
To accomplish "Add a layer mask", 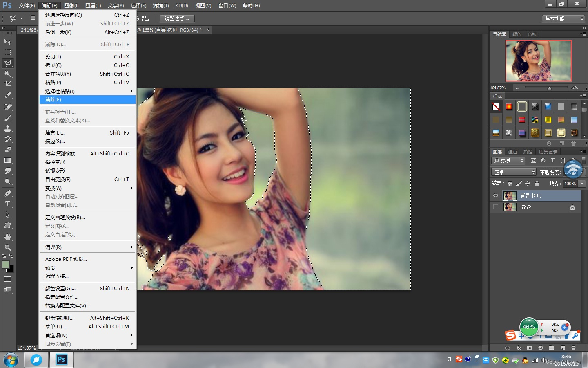I will click(x=530, y=348).
